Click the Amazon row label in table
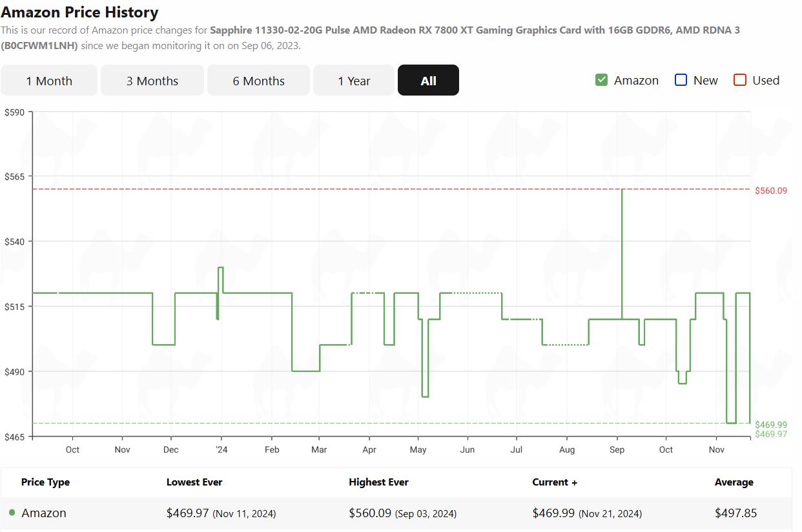802x532 pixels. pos(44,513)
